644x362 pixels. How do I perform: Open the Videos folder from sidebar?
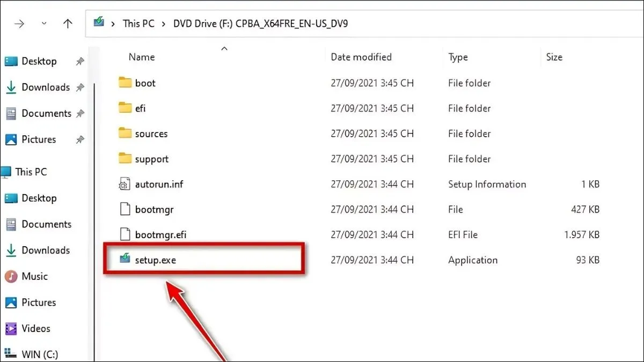(x=36, y=328)
